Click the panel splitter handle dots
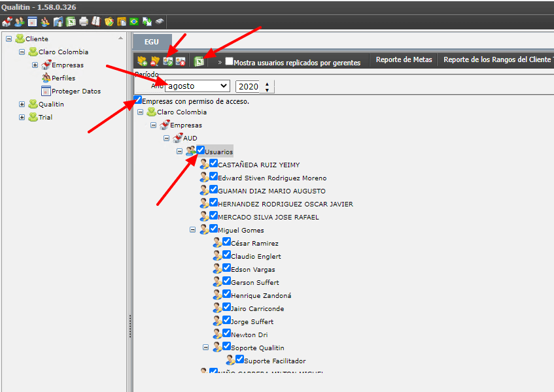The height and width of the screenshot is (392, 554). (130, 326)
